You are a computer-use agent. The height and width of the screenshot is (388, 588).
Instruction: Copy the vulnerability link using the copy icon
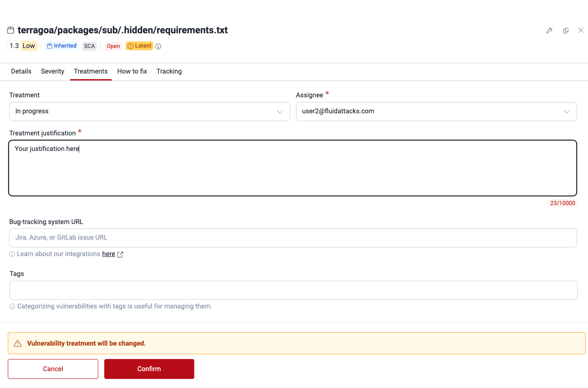[x=566, y=30]
